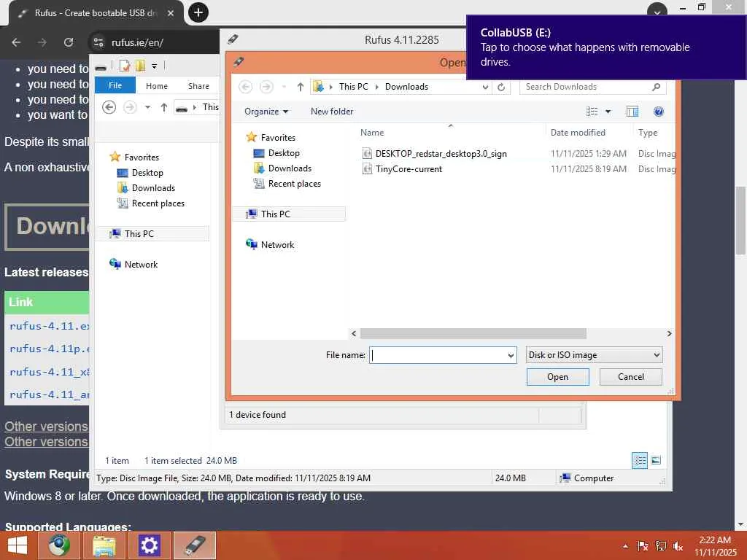Open the view mode icon in Open dialog

(x=592, y=112)
